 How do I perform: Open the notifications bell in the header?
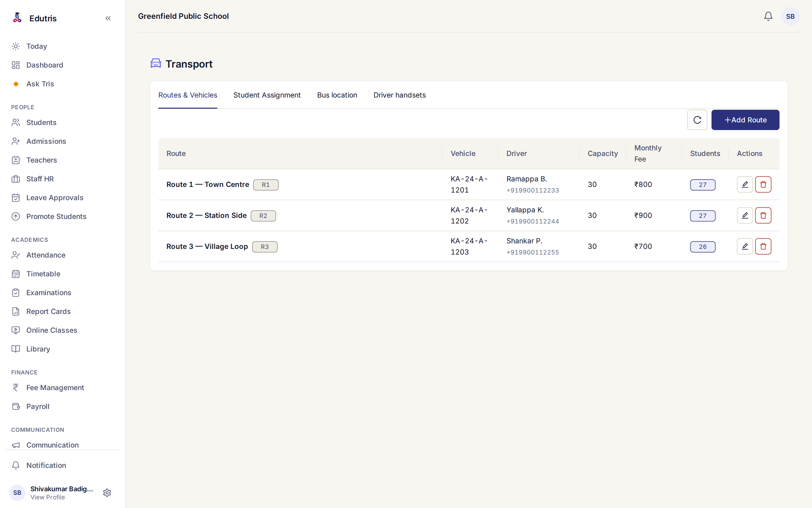(768, 16)
